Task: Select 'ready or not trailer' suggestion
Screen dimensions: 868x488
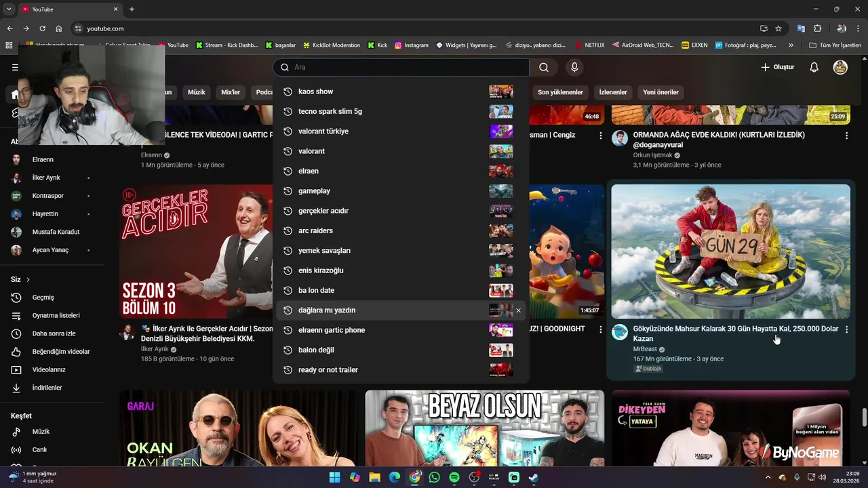Action: 401,370
